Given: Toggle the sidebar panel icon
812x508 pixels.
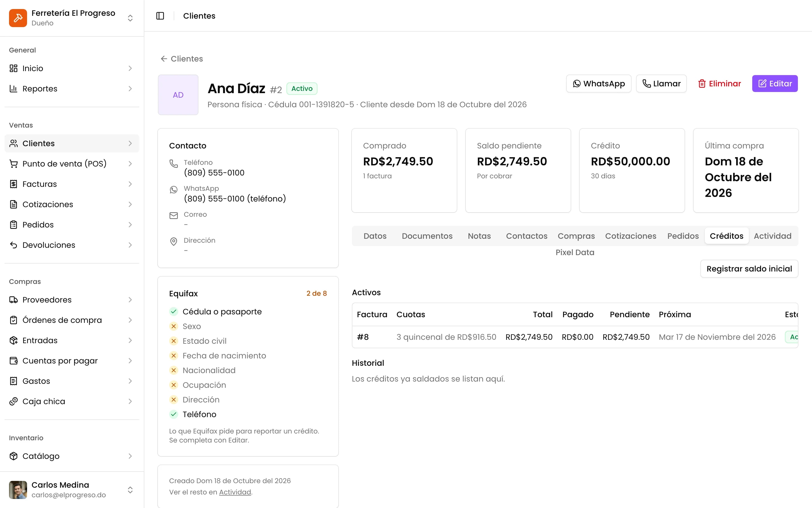Looking at the screenshot, I should pos(160,16).
